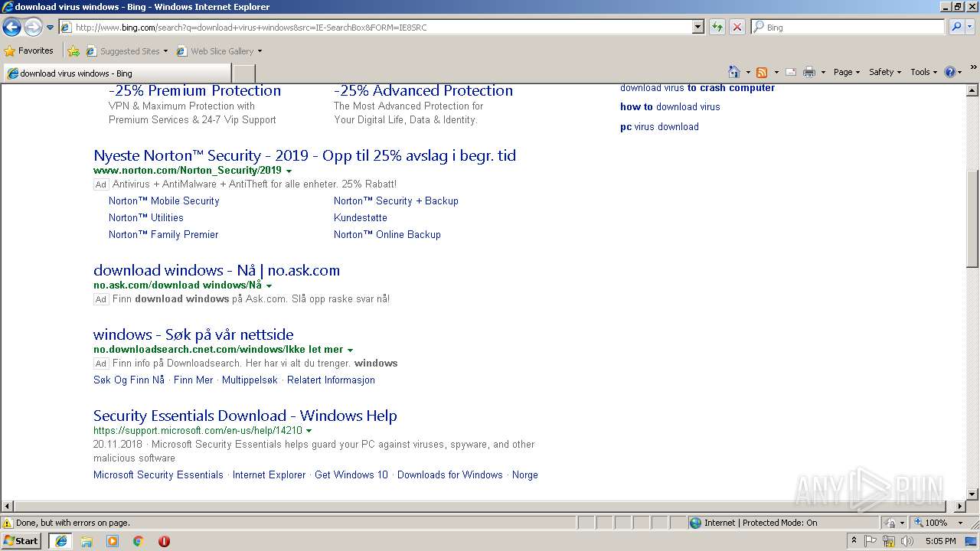Image resolution: width=980 pixels, height=551 pixels.
Task: Open search provider dropdown arrow
Action: click(x=972, y=28)
